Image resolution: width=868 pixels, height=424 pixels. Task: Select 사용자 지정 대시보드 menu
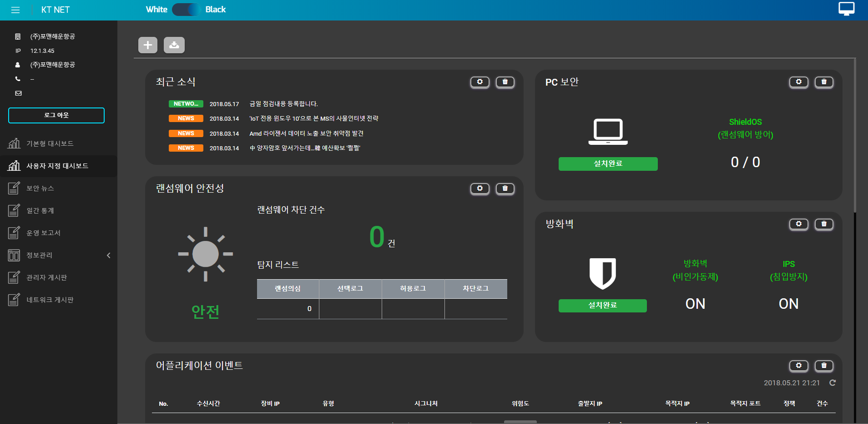click(57, 166)
